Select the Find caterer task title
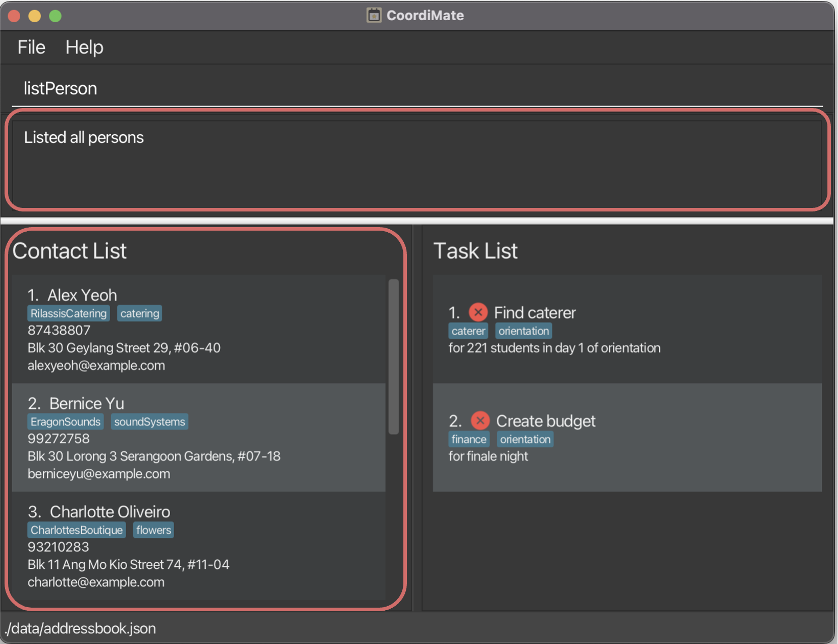 click(535, 313)
